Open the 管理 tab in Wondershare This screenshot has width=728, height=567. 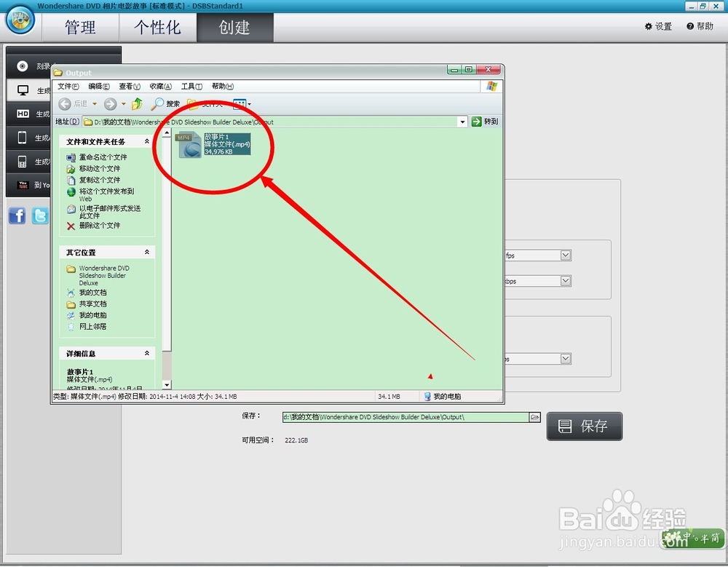point(80,28)
